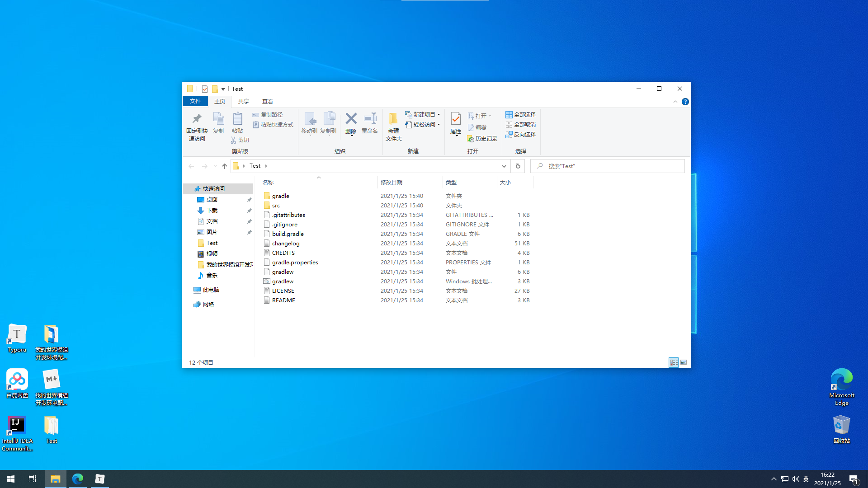Open the View (查看) ribbon tab
This screenshot has height=488, width=868.
tap(267, 102)
